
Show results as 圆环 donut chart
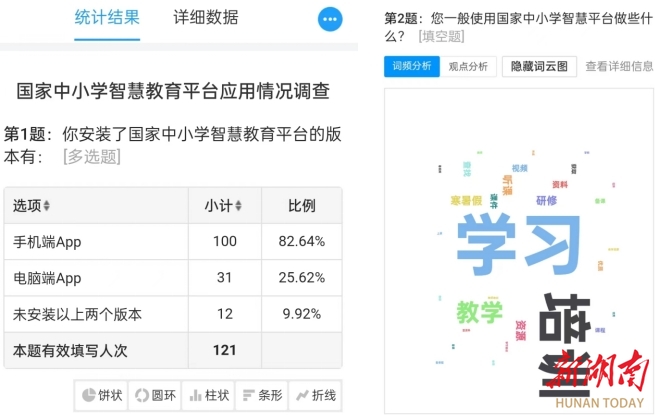[x=155, y=395]
